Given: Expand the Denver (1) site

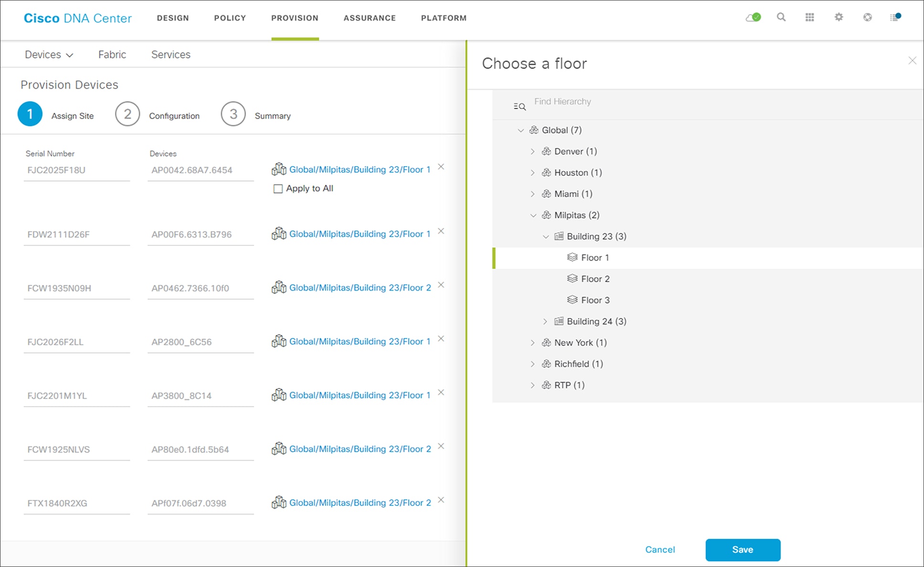Looking at the screenshot, I should coord(533,151).
